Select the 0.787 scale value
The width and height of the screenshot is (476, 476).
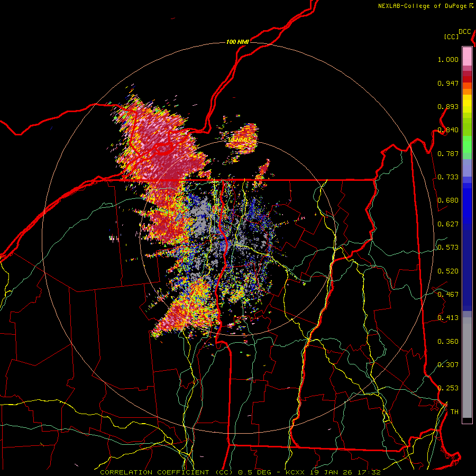pos(448,153)
